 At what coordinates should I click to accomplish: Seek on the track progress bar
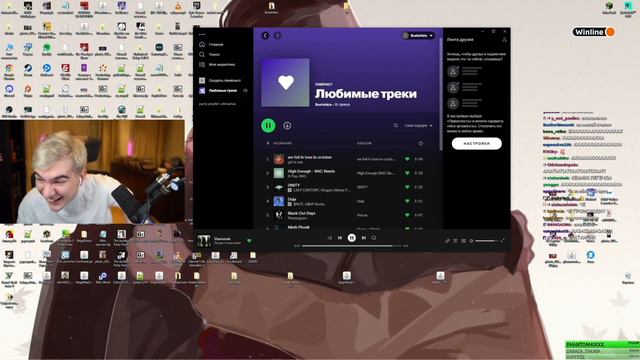[x=351, y=246]
